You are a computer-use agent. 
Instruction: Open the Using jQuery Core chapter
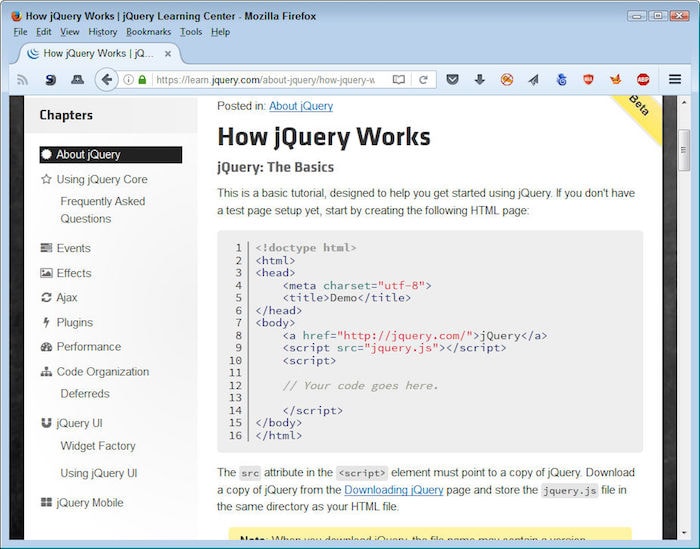(x=102, y=179)
